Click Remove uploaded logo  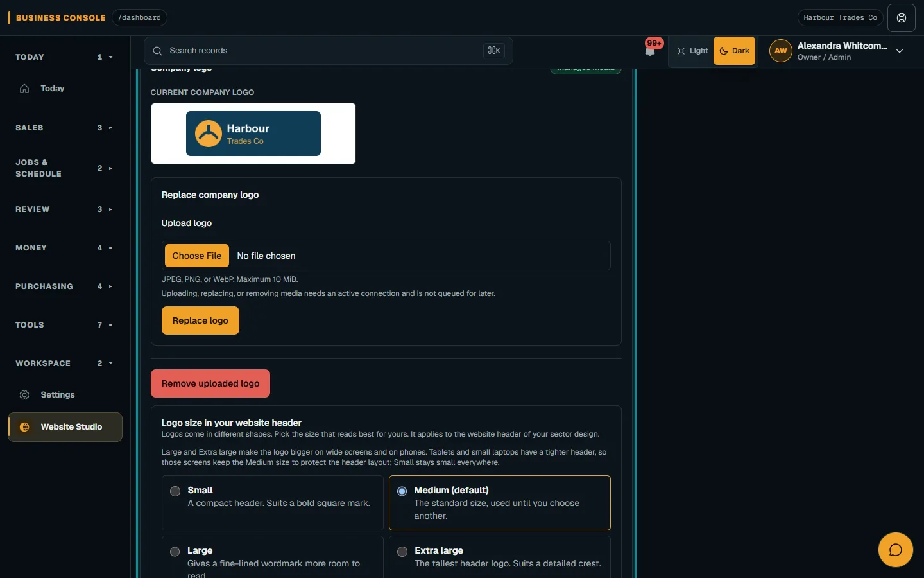click(x=210, y=383)
